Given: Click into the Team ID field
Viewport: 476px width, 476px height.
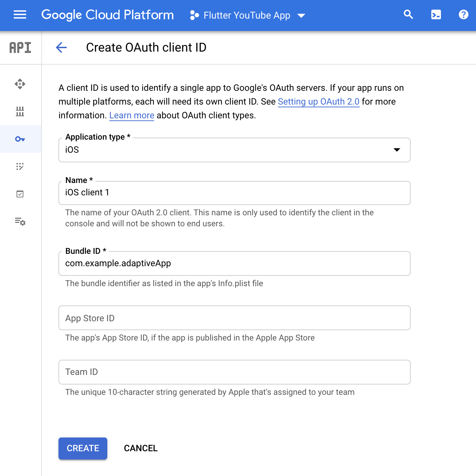Looking at the screenshot, I should click(x=234, y=372).
